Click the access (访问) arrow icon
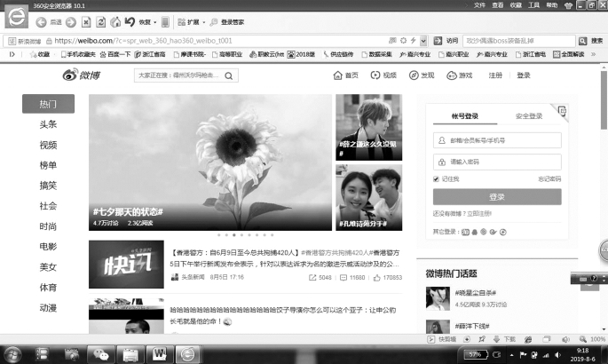Screen dimensions: 608x364 (x=438, y=41)
